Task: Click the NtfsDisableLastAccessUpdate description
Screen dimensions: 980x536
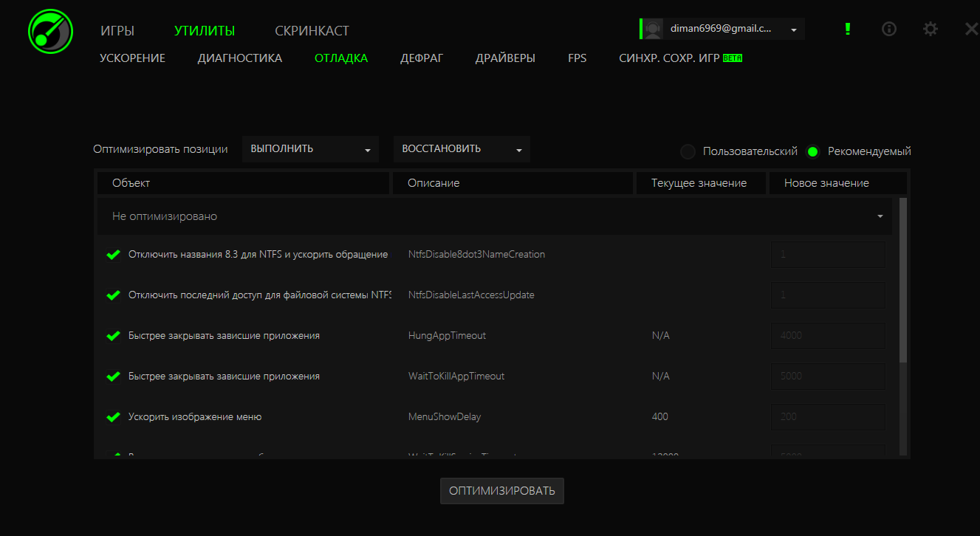Action: [471, 295]
